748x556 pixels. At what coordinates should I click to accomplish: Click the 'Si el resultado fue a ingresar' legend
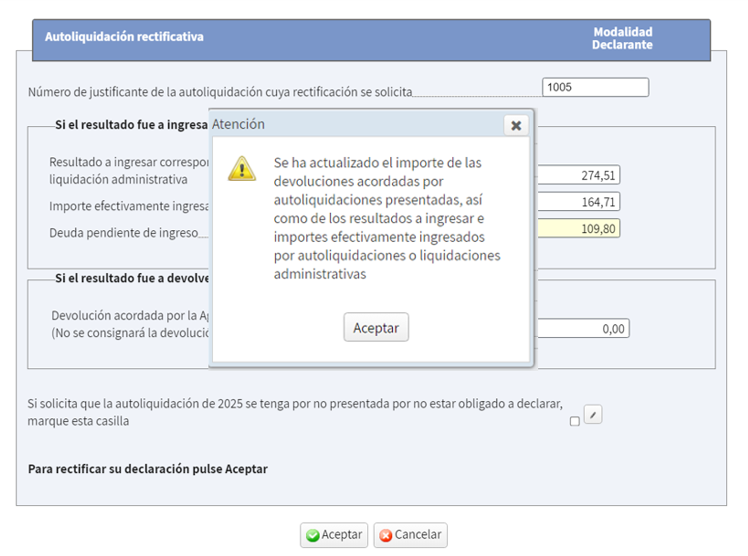pos(131,125)
